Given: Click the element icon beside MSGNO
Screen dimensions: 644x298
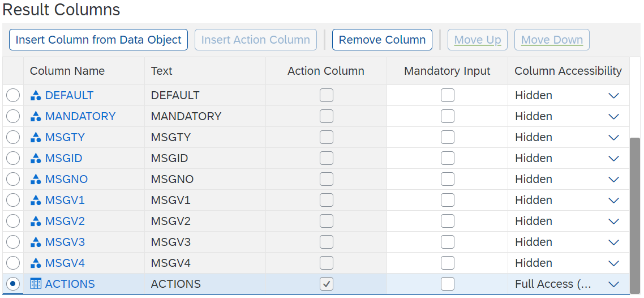Looking at the screenshot, I should click(x=36, y=179).
